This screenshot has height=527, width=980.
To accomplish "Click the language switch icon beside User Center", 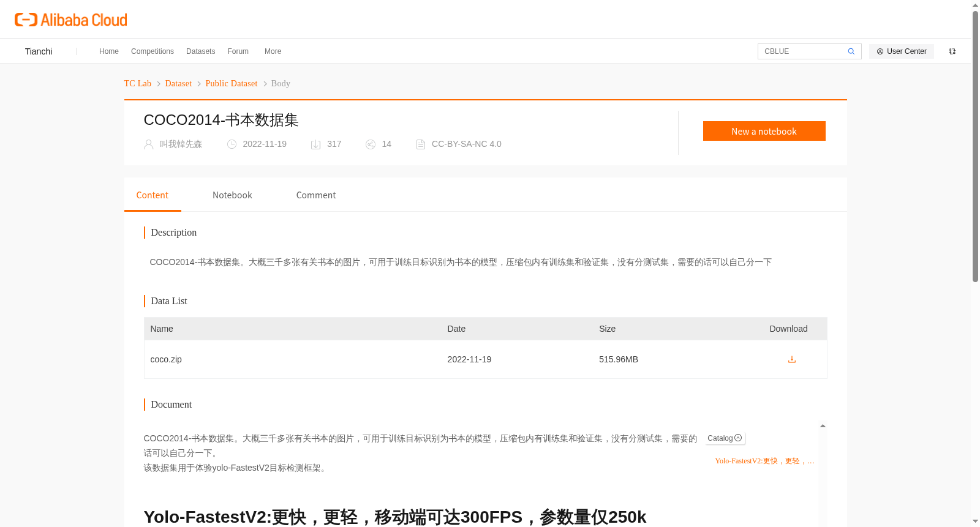I will click(952, 51).
